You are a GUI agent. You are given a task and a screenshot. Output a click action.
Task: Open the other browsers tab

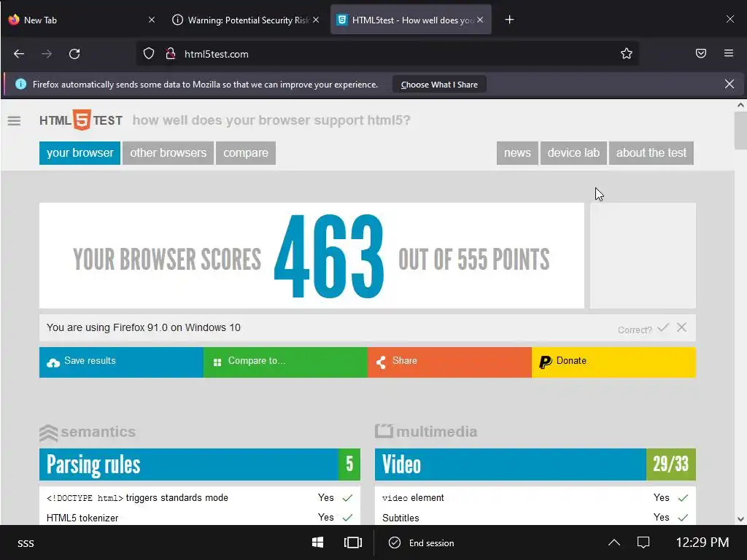coord(169,153)
